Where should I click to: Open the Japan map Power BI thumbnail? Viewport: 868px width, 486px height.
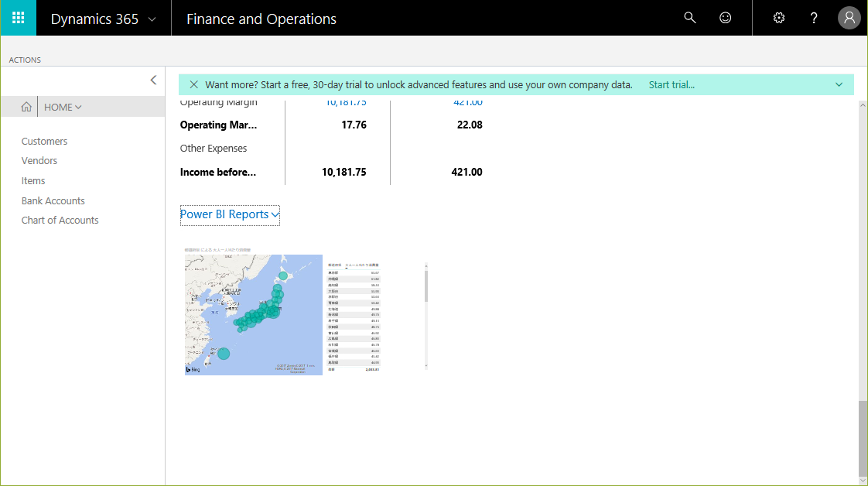click(254, 314)
